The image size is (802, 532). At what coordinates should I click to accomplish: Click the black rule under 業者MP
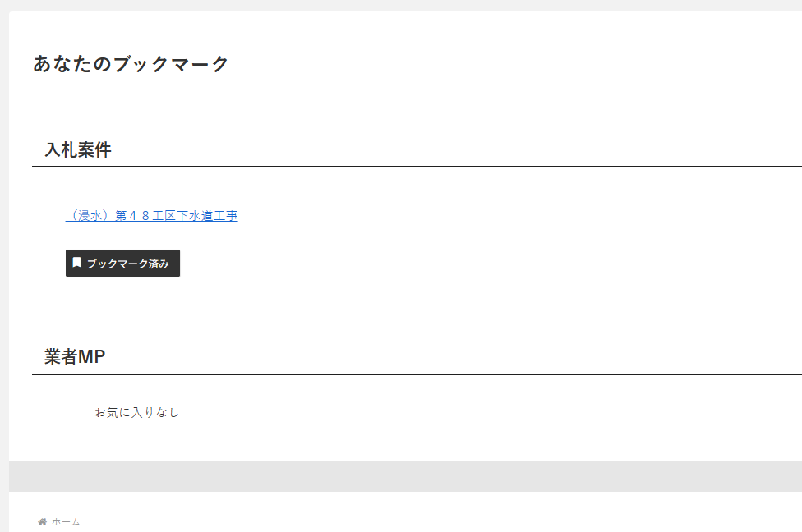point(411,374)
